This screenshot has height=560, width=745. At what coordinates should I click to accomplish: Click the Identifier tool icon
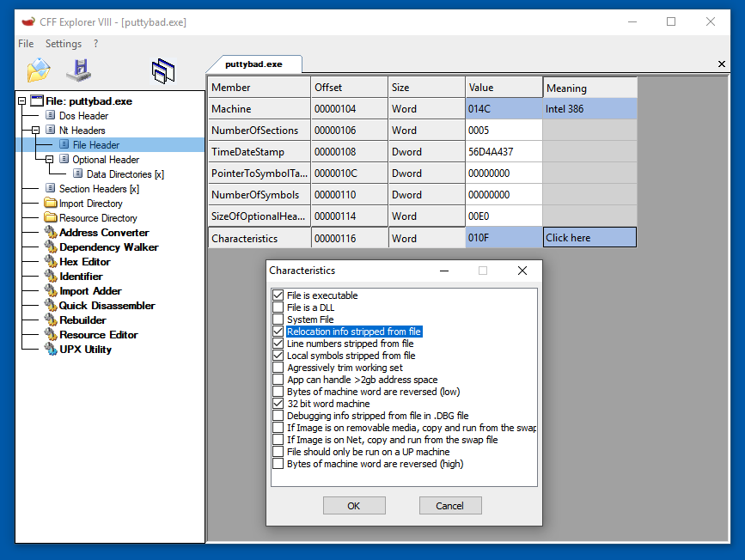click(51, 276)
